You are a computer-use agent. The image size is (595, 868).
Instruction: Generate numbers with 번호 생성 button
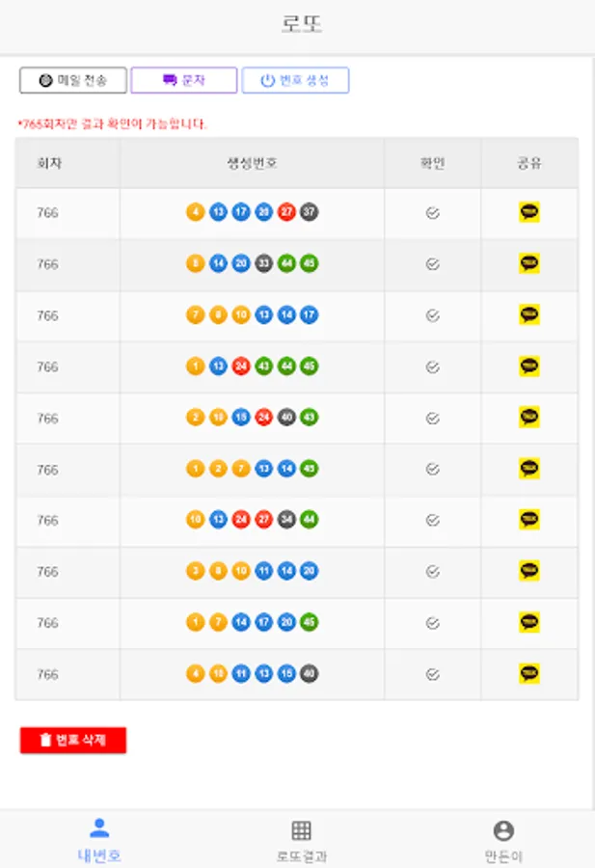coord(295,80)
